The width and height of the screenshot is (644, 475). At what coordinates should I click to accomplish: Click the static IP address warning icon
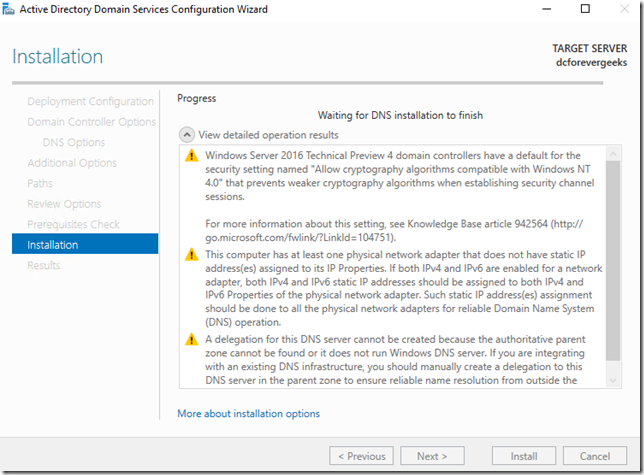point(190,256)
